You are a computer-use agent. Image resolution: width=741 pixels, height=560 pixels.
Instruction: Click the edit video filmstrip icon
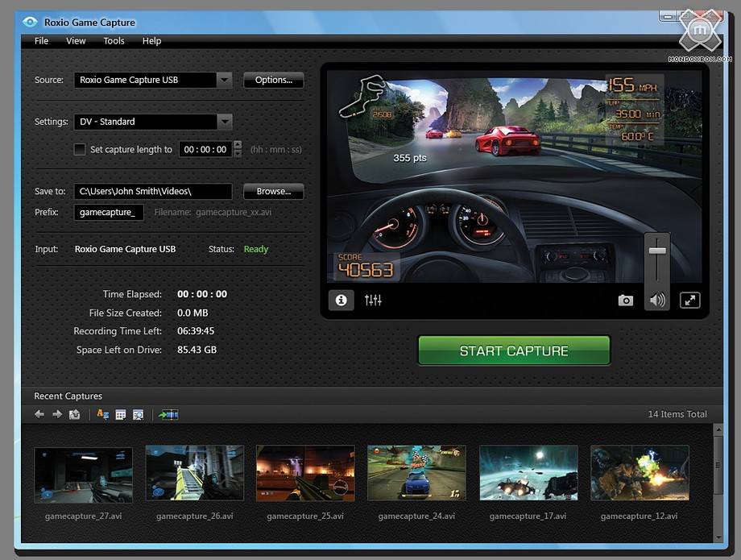click(x=169, y=414)
